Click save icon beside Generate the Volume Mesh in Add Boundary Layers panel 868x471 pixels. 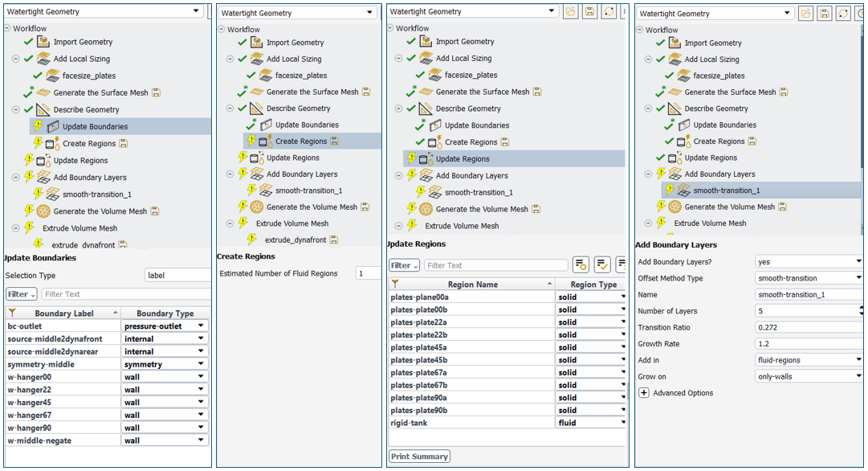(x=782, y=207)
